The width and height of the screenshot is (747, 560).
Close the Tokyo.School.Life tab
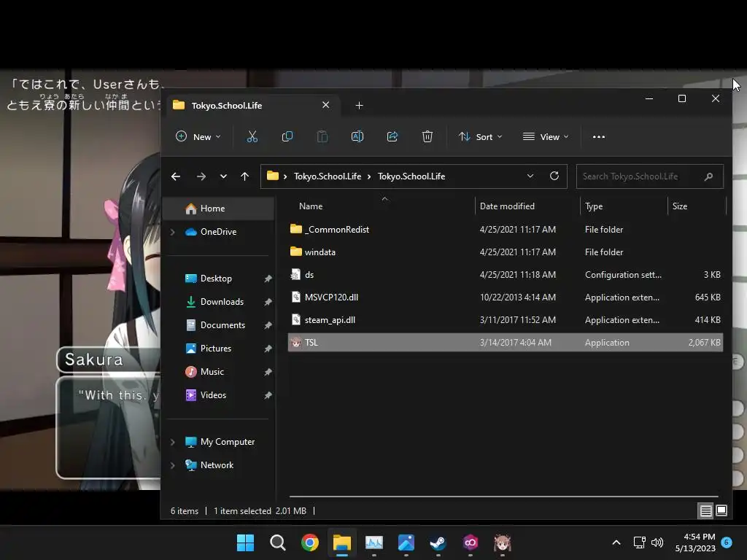pos(326,105)
